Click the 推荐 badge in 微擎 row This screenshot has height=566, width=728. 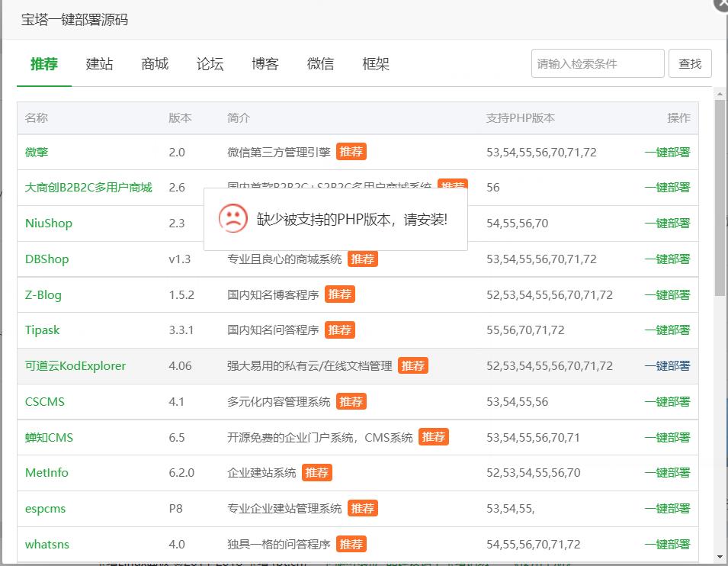pos(351,152)
